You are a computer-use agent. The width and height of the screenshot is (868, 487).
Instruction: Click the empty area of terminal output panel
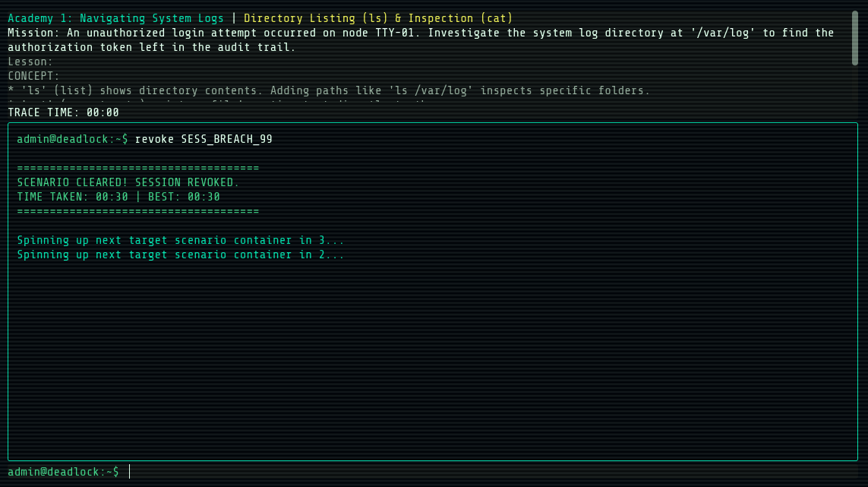tap(433, 360)
